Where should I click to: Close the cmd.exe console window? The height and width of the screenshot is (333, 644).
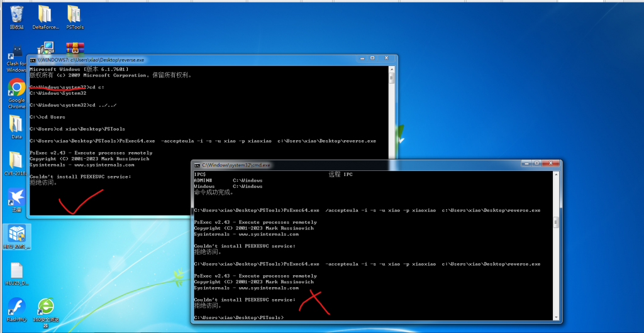click(x=552, y=163)
